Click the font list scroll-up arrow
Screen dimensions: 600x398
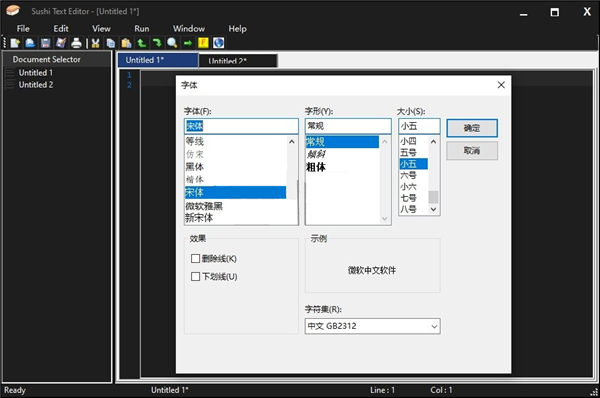coord(292,142)
